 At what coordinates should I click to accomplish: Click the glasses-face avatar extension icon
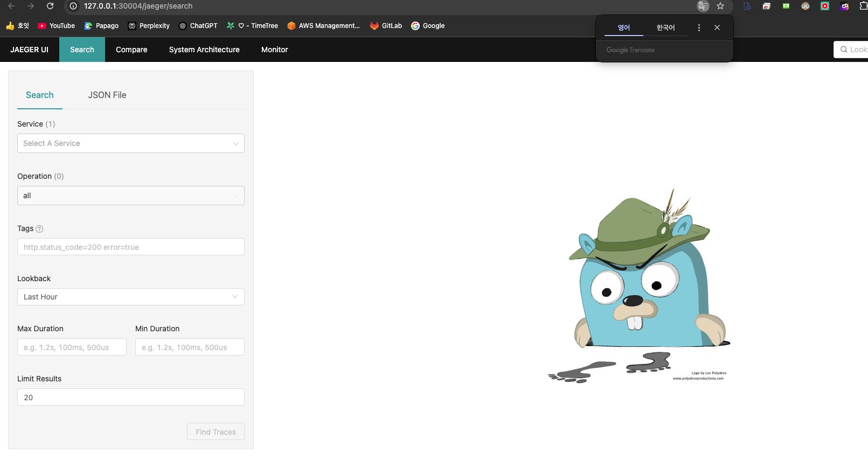tap(805, 6)
